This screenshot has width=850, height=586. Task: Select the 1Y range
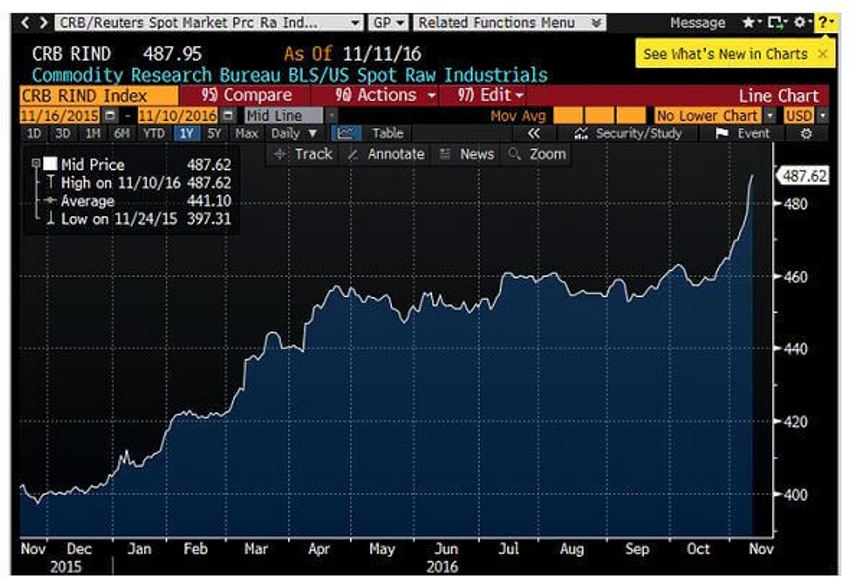pyautogui.click(x=186, y=133)
